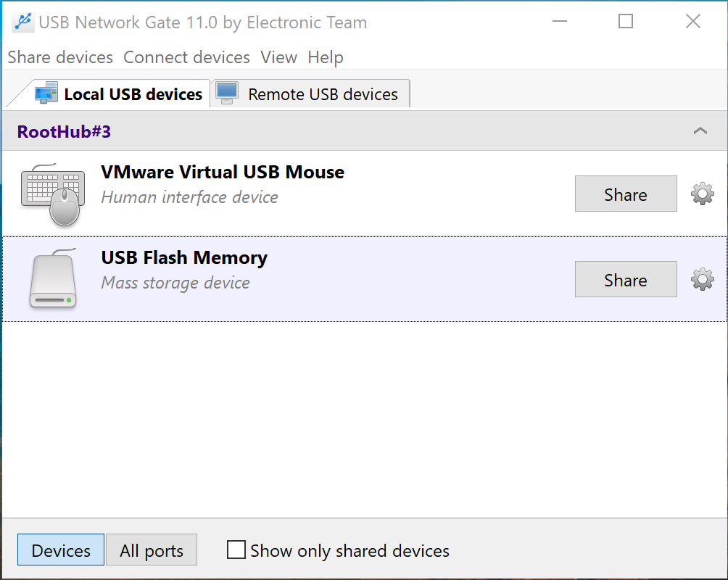Click the gear icon for VMware Virtual USB Mouse
This screenshot has width=728, height=580.
702,194
